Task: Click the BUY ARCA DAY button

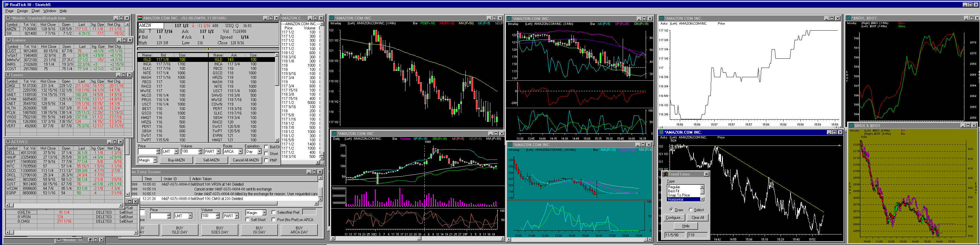Action: pyautogui.click(x=299, y=230)
